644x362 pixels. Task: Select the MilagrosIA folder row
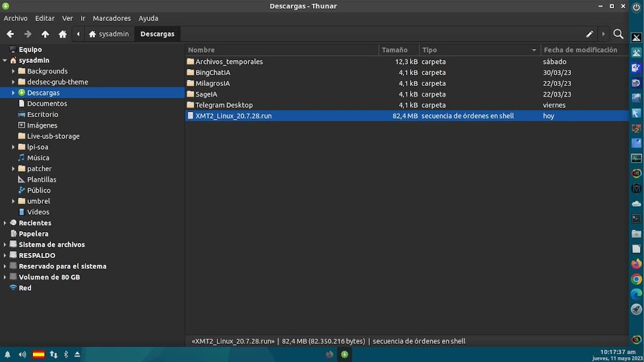point(407,83)
